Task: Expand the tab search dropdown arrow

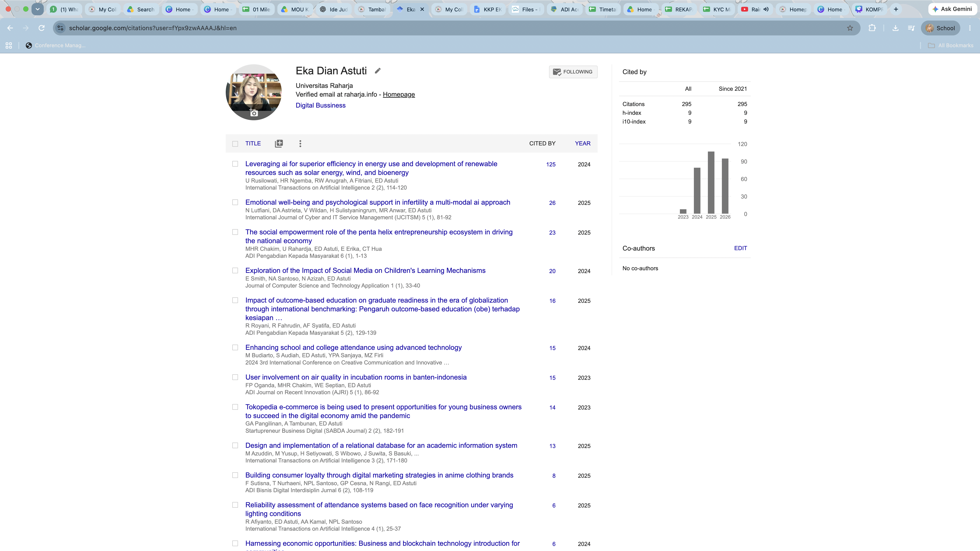Action: pyautogui.click(x=37, y=9)
